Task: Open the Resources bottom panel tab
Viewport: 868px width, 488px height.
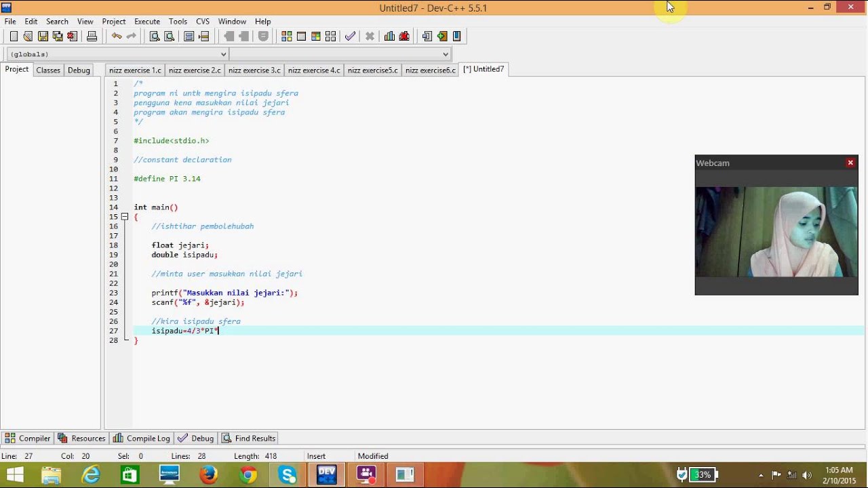Action: pyautogui.click(x=82, y=439)
